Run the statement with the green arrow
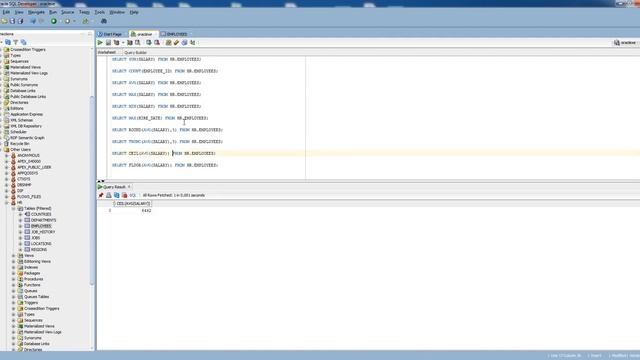 (100, 42)
